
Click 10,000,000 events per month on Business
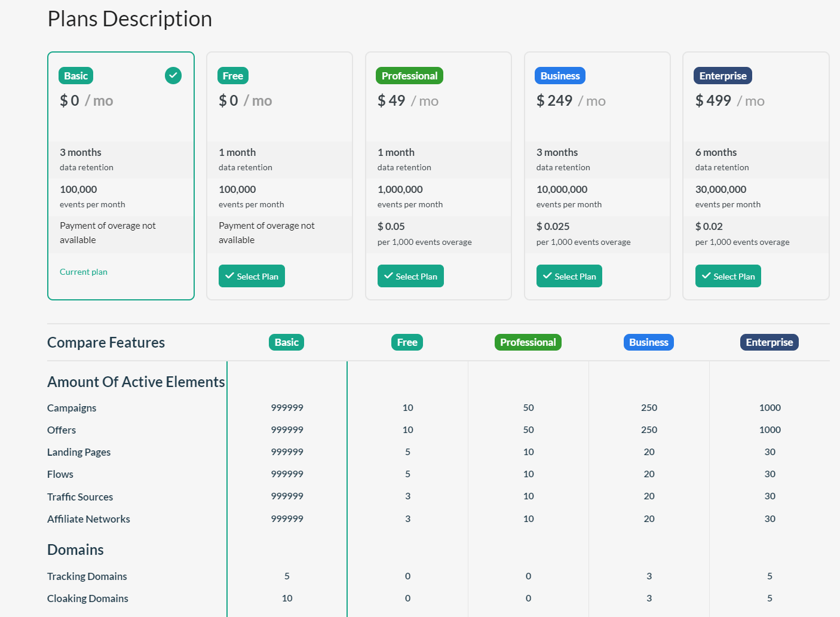(x=569, y=197)
